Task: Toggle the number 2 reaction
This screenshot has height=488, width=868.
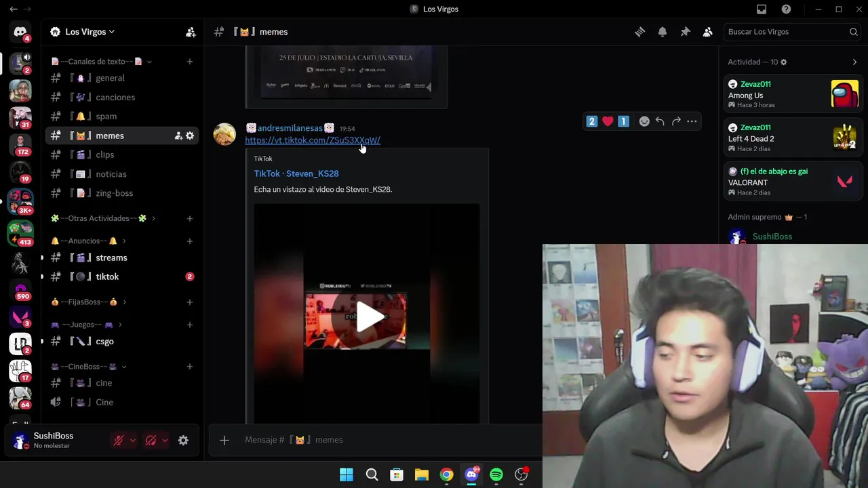Action: coord(592,121)
